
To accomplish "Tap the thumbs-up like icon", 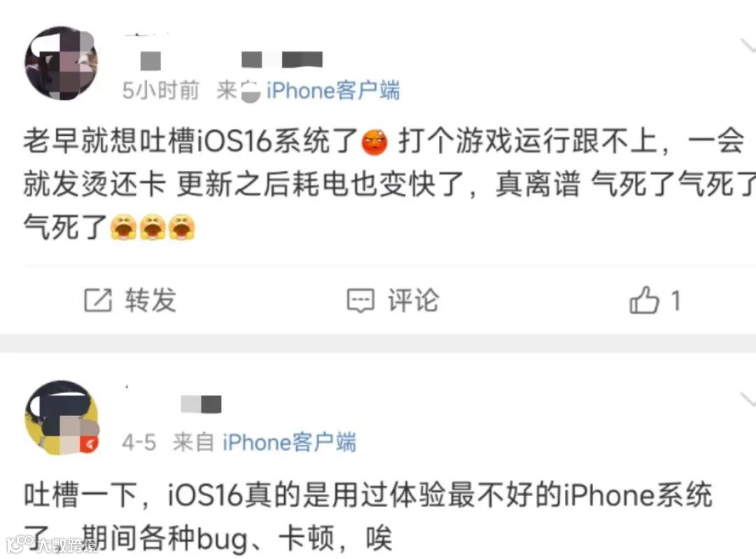I will coord(644,300).
